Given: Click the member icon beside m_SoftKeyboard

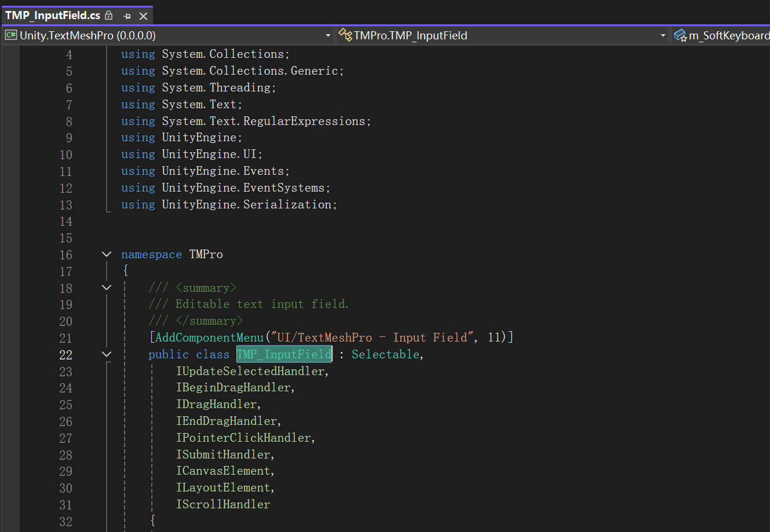Looking at the screenshot, I should point(680,35).
